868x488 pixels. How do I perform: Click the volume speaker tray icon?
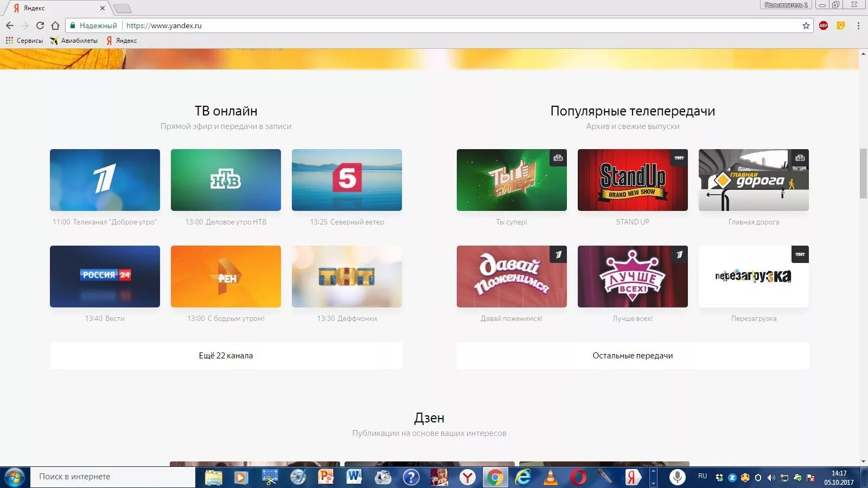pos(771,478)
